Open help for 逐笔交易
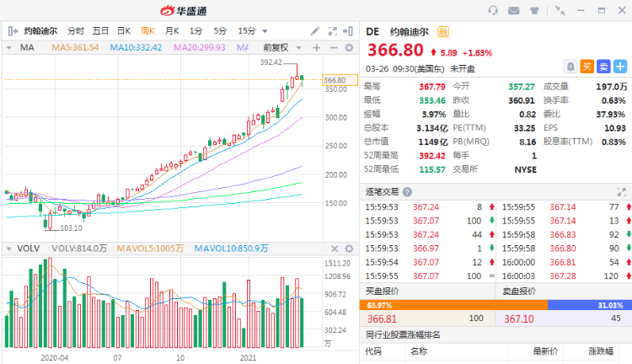This screenshot has width=632, height=364. tap(407, 192)
